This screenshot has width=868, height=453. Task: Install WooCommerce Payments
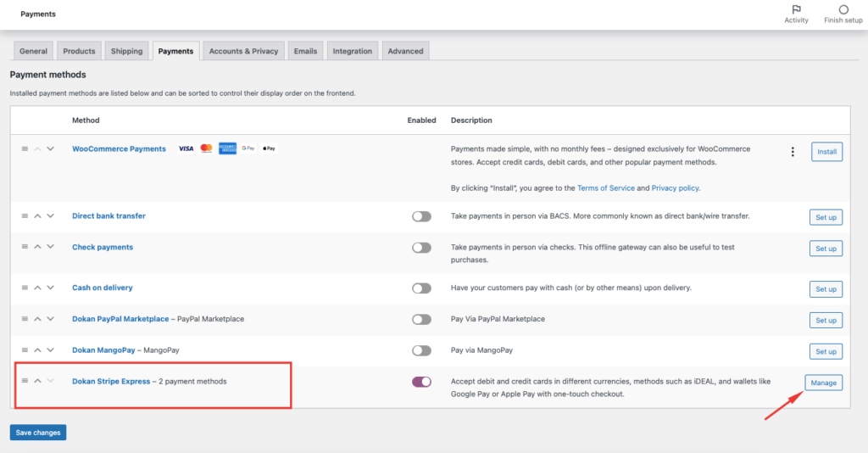(827, 152)
